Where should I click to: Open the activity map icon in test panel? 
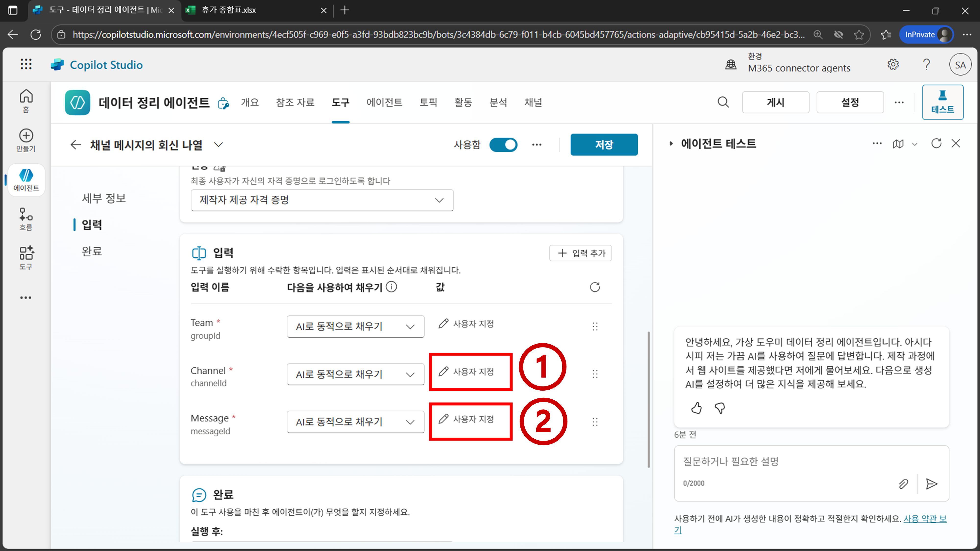coord(898,144)
